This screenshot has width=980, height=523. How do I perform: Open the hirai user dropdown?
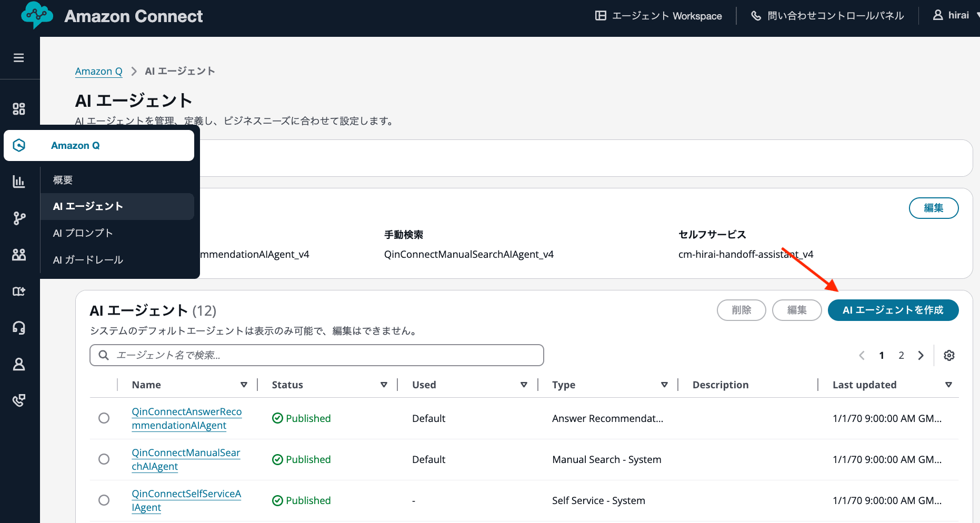coord(956,15)
